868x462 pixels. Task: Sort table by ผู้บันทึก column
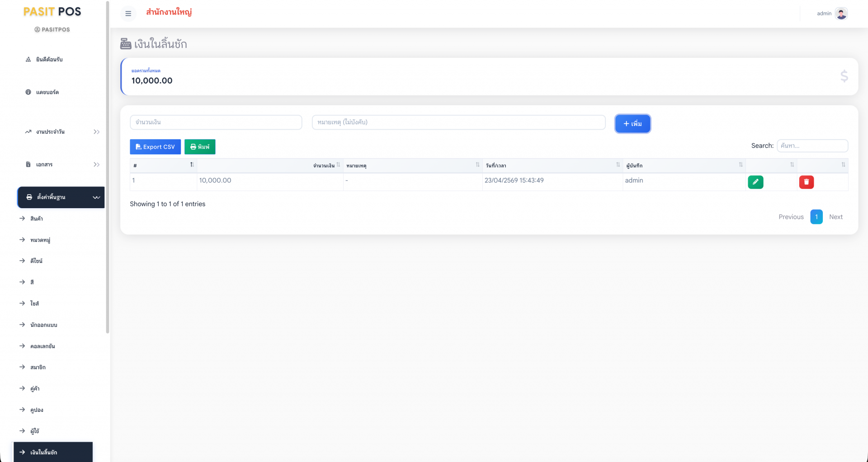coord(684,165)
